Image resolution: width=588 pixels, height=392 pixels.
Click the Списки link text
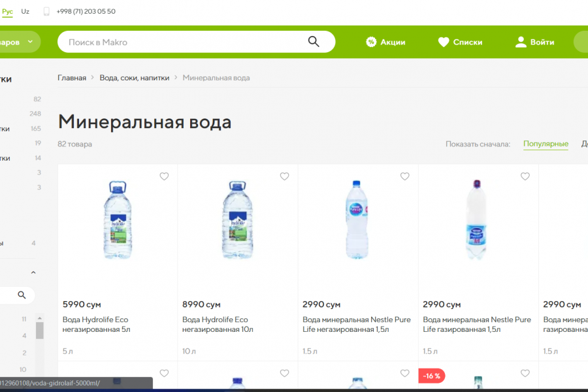468,42
